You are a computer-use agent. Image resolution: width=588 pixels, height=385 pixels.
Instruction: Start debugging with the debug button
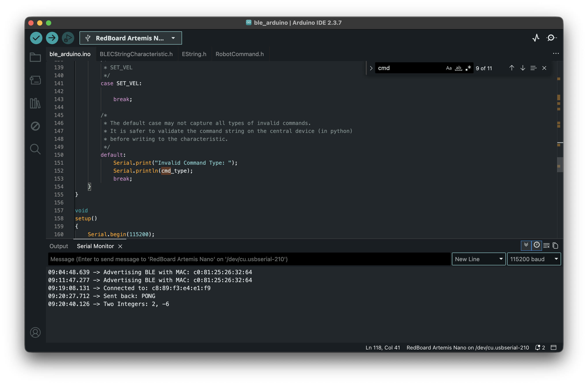point(68,38)
